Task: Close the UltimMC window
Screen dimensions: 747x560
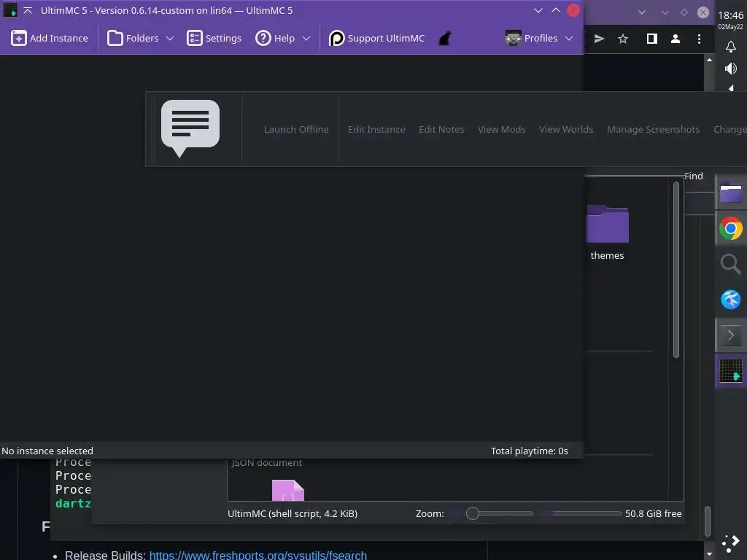Action: coord(573,10)
